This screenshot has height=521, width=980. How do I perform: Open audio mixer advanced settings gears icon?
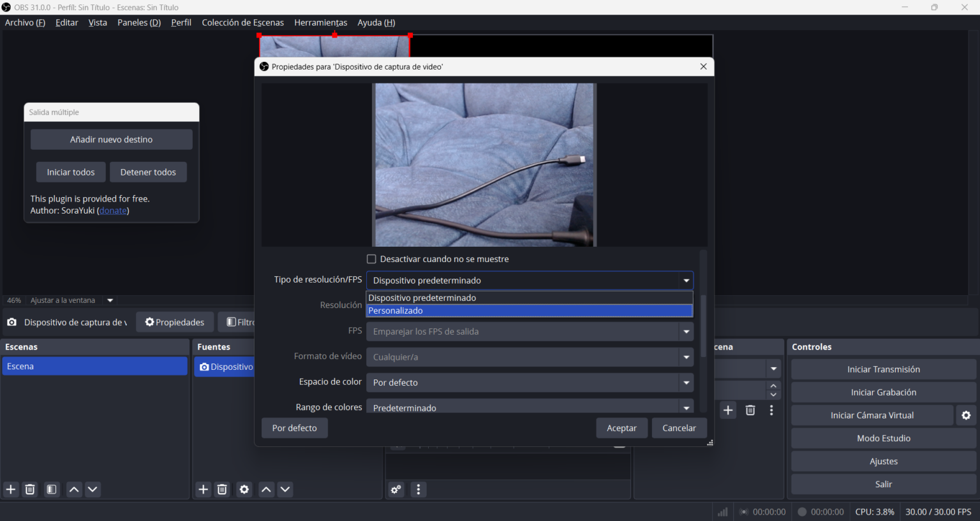pyautogui.click(x=396, y=489)
